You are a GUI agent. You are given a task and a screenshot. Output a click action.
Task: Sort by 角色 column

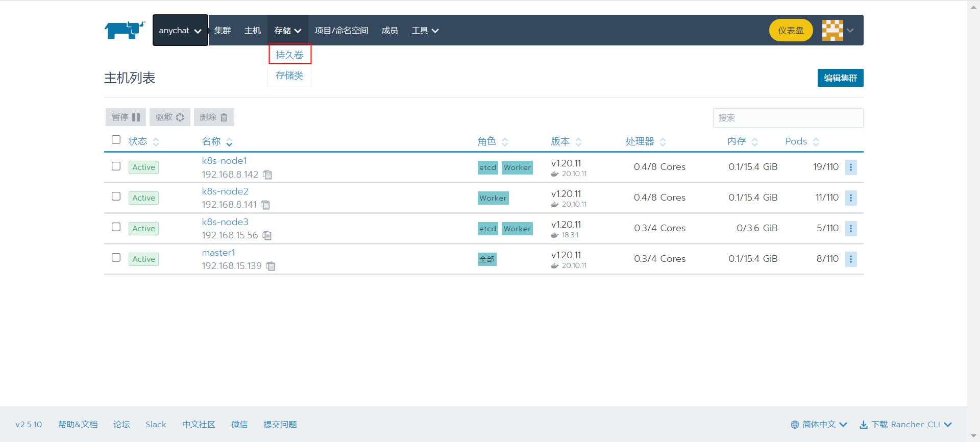pos(493,141)
